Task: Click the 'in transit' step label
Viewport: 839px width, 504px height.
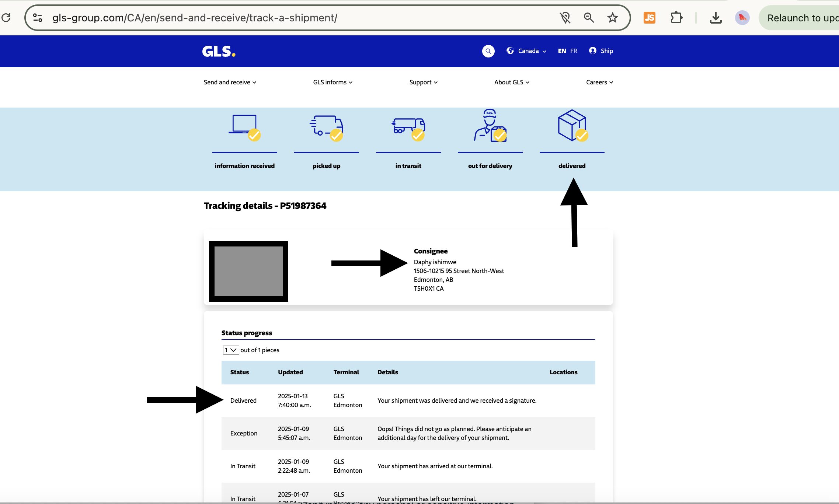Action: coord(408,166)
